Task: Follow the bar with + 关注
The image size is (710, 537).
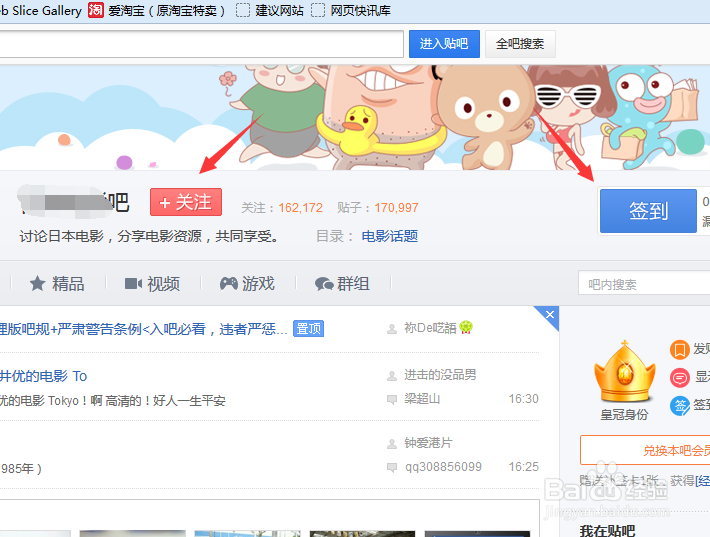Action: pyautogui.click(x=186, y=202)
